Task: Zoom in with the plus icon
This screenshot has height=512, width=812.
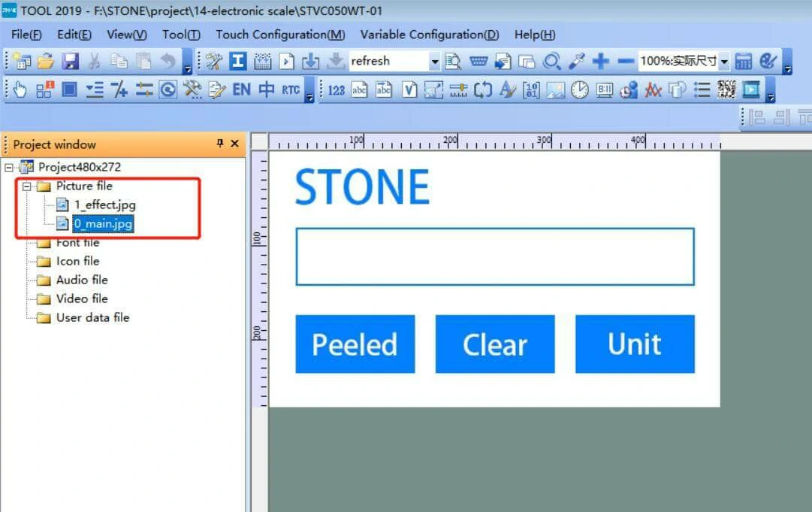Action: pos(601,61)
